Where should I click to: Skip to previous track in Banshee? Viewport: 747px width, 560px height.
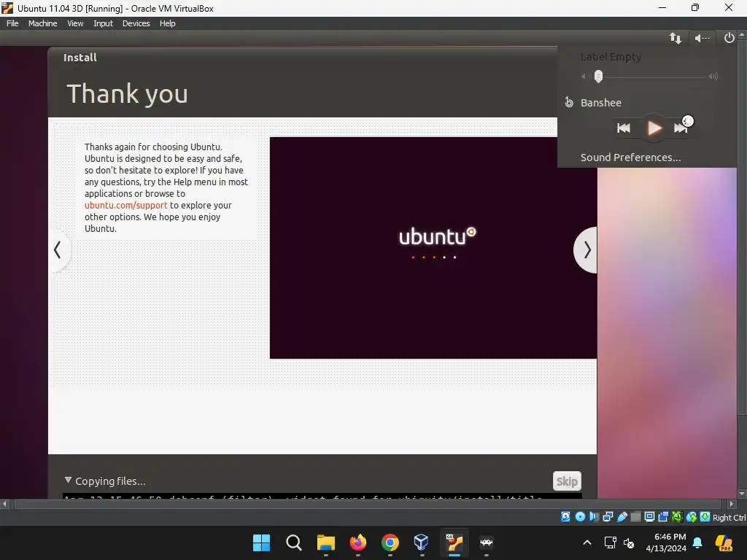(624, 128)
